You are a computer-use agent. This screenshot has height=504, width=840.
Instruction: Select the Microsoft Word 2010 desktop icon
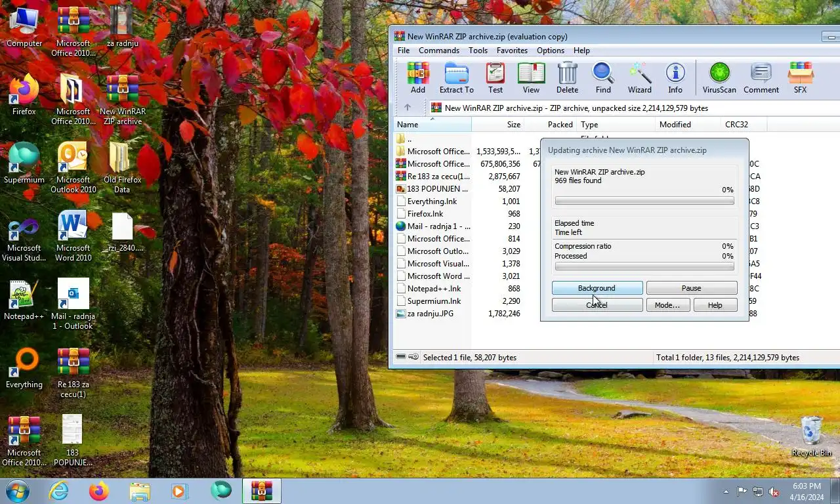pyautogui.click(x=73, y=236)
